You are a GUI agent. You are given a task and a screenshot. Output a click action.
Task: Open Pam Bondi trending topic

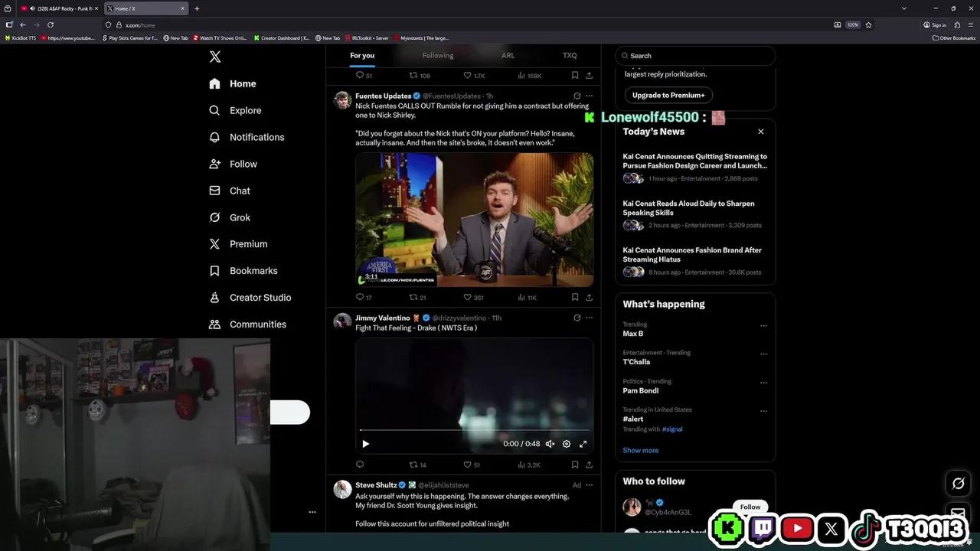tap(640, 390)
